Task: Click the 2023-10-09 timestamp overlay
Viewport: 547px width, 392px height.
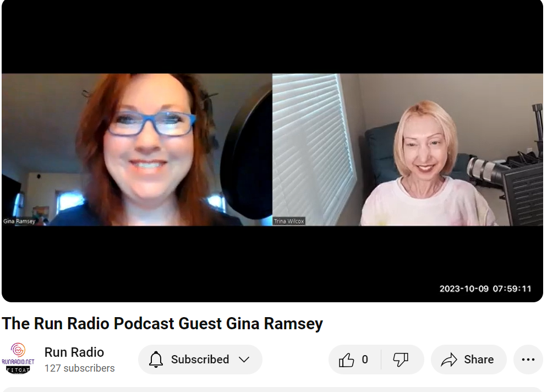Action: (x=485, y=288)
